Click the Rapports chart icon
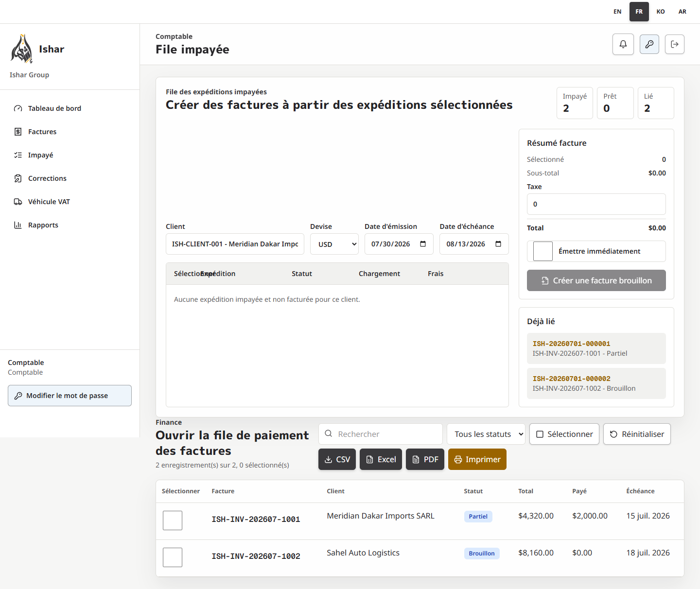 pos(18,225)
